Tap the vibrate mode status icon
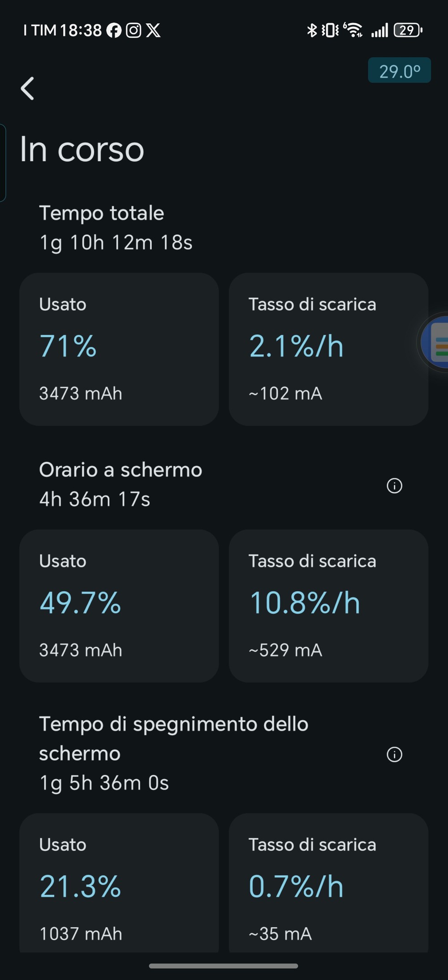 (x=331, y=30)
